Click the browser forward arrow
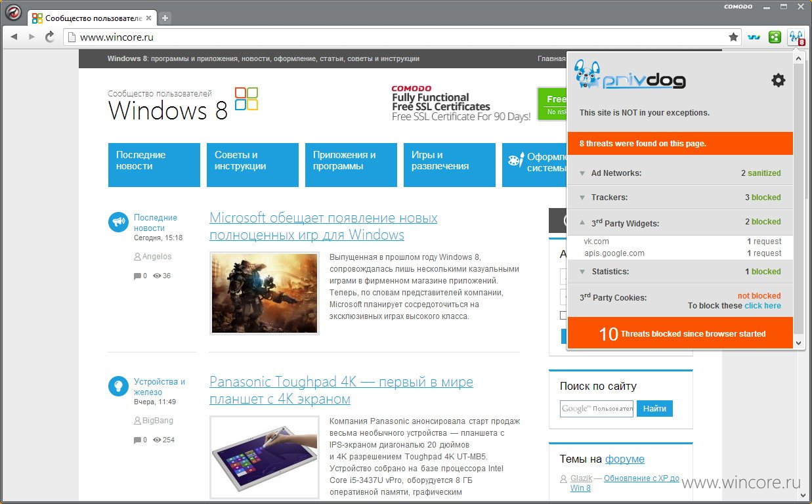The height and width of the screenshot is (504, 812). point(32,37)
